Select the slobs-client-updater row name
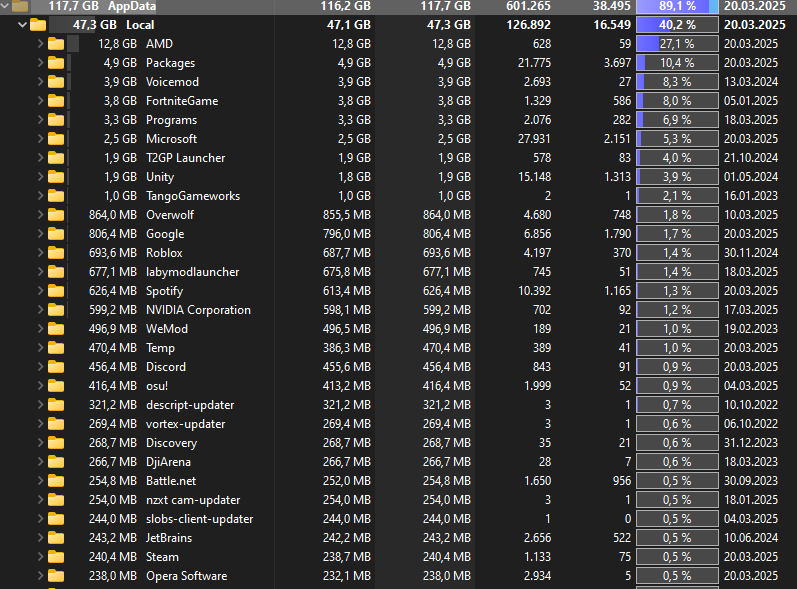The height and width of the screenshot is (589, 797). (199, 519)
